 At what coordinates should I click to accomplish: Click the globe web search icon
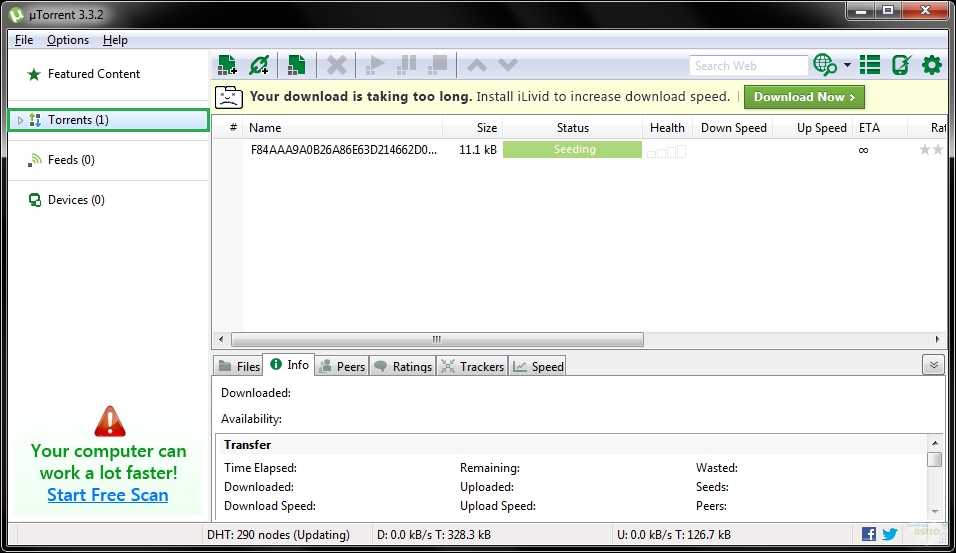(x=825, y=65)
